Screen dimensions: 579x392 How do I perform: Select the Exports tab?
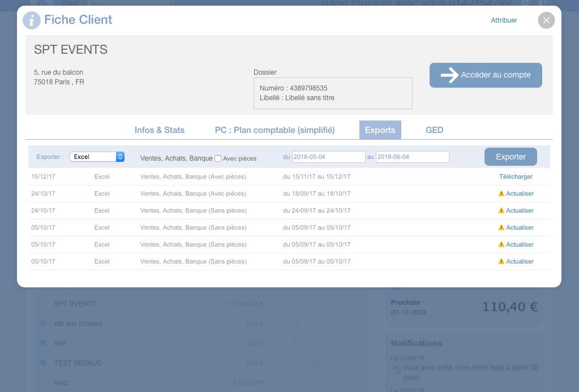coord(380,130)
